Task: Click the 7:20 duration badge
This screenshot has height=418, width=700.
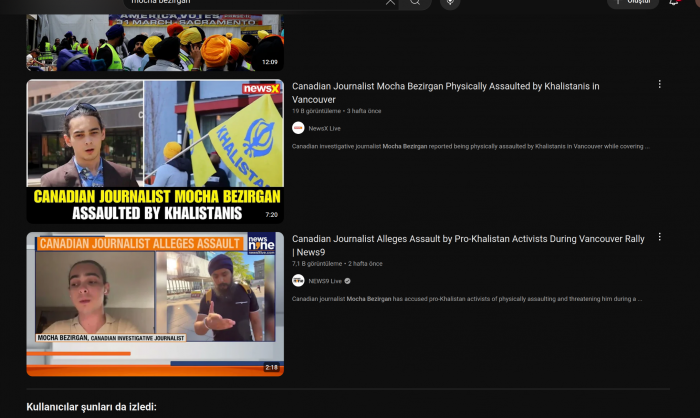Action: tap(271, 215)
